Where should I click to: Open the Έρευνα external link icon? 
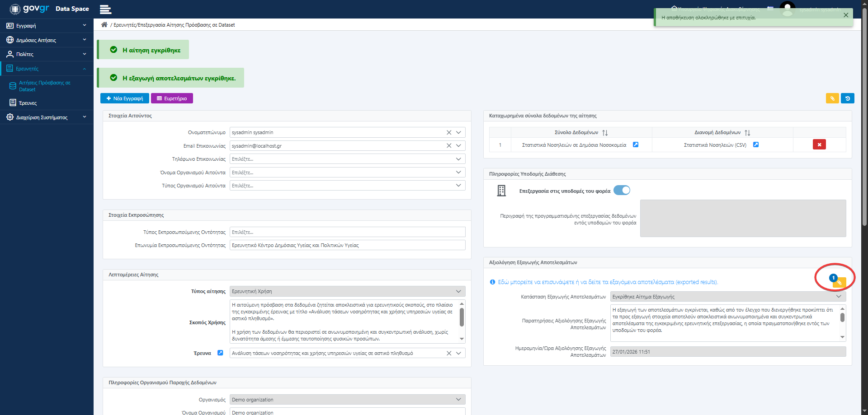click(x=220, y=353)
